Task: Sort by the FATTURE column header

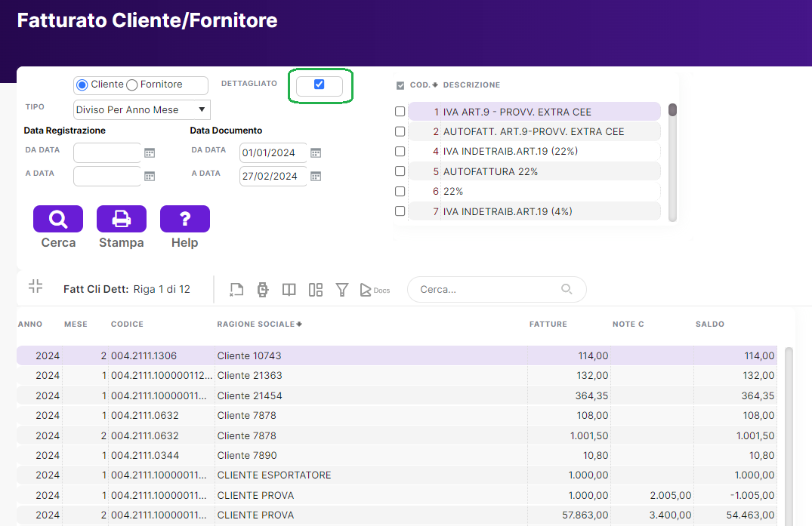Action: tap(548, 325)
